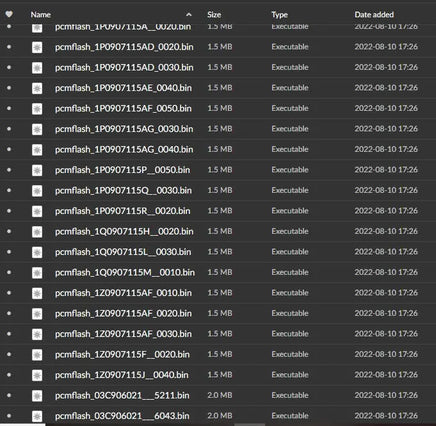Click the heart favorites column header
The image size is (436, 426).
(x=9, y=14)
